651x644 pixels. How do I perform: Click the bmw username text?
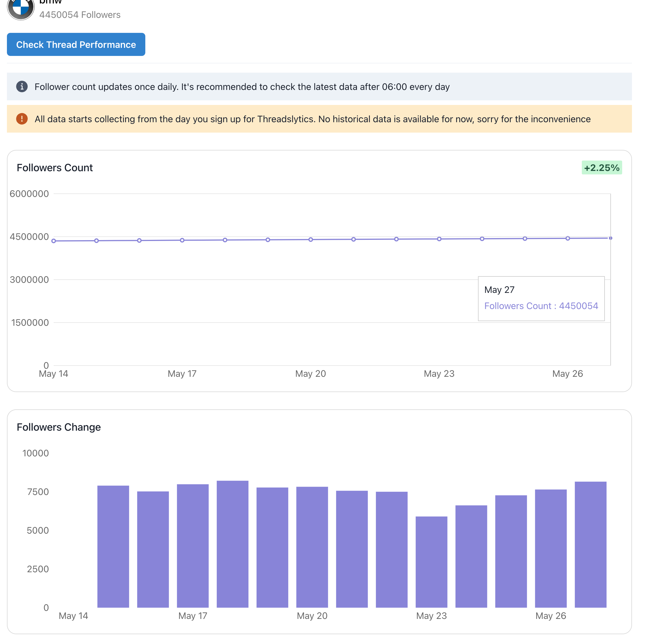pyautogui.click(x=50, y=2)
